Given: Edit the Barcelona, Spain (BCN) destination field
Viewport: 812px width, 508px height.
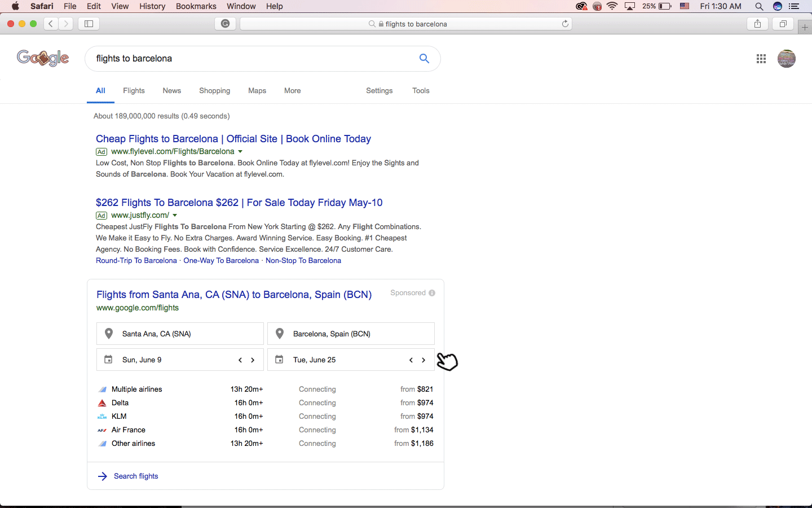Looking at the screenshot, I should point(351,334).
